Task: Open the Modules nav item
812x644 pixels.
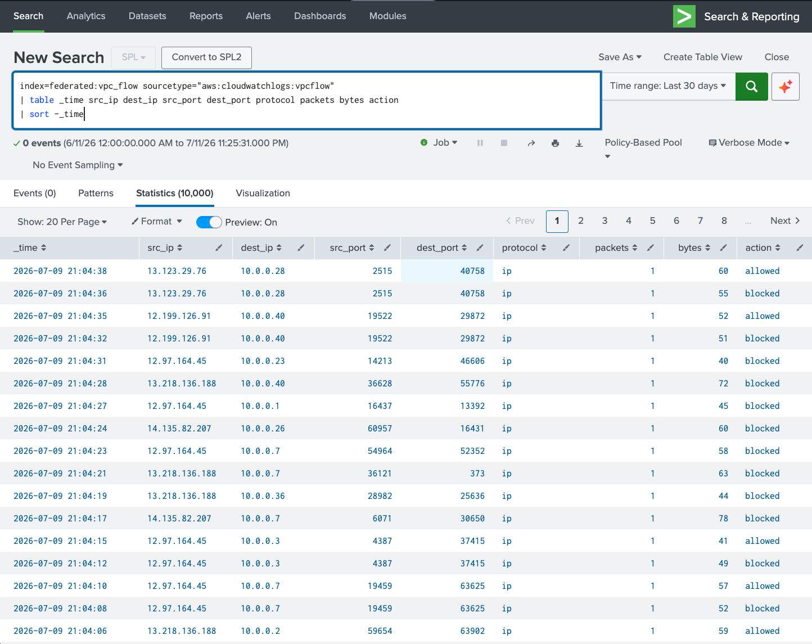Action: [x=387, y=16]
